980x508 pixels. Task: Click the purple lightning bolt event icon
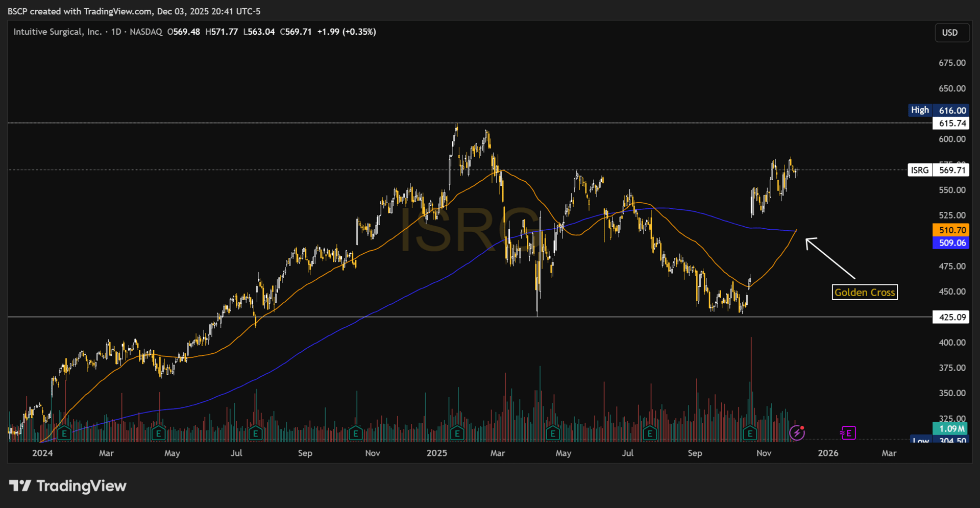click(x=797, y=433)
